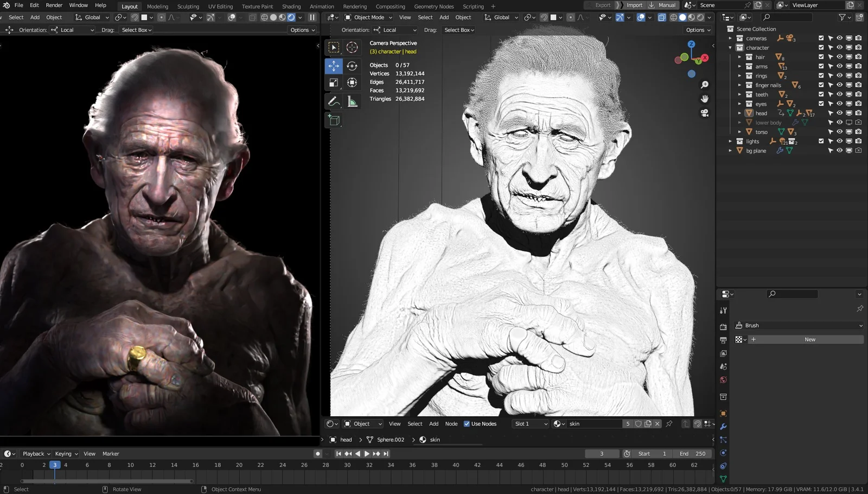Viewport: 868px width, 494px height.
Task: Click the current frame field showing 3
Action: tap(602, 453)
